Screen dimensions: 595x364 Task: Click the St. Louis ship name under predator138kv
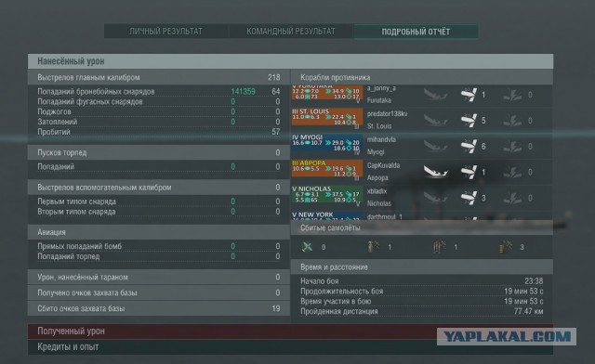click(378, 126)
